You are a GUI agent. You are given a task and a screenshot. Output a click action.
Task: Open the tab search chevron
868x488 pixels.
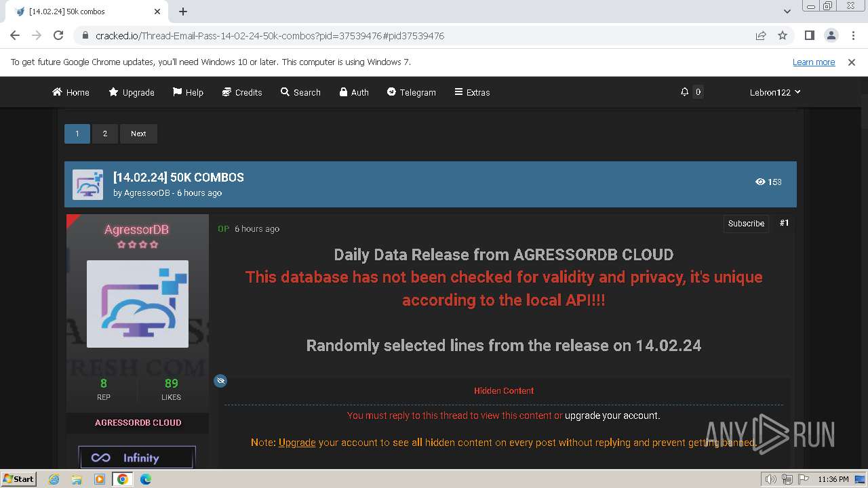[x=787, y=12]
